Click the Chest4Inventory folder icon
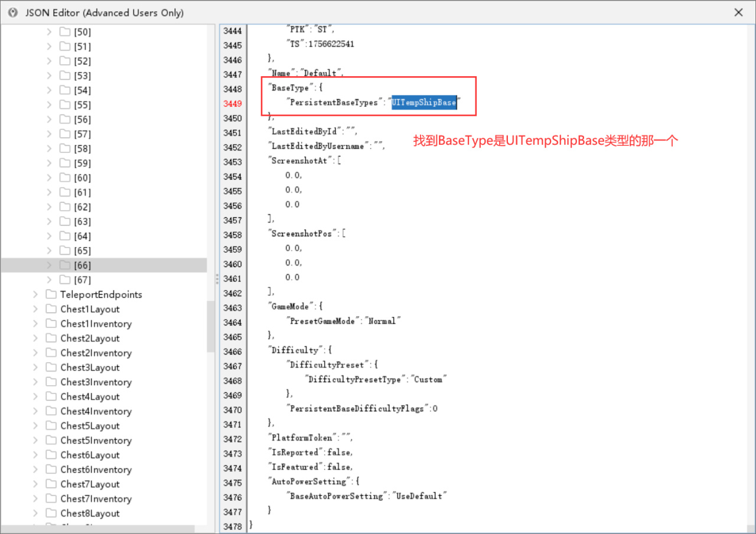This screenshot has width=756, height=534. [x=51, y=411]
